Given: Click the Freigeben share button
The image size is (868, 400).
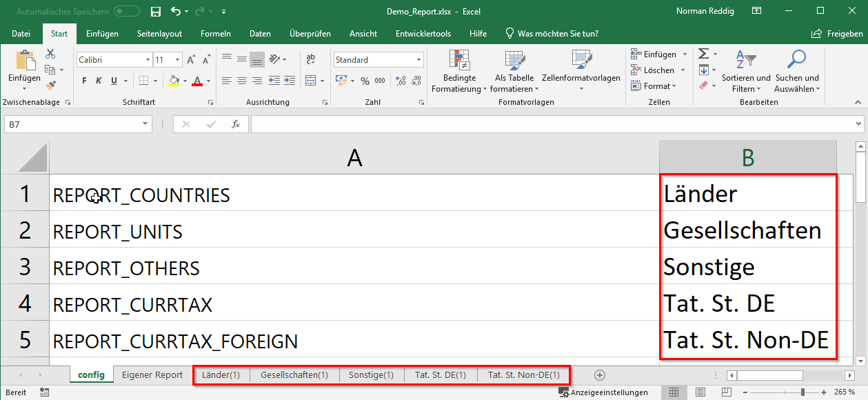Looking at the screenshot, I should coord(837,34).
